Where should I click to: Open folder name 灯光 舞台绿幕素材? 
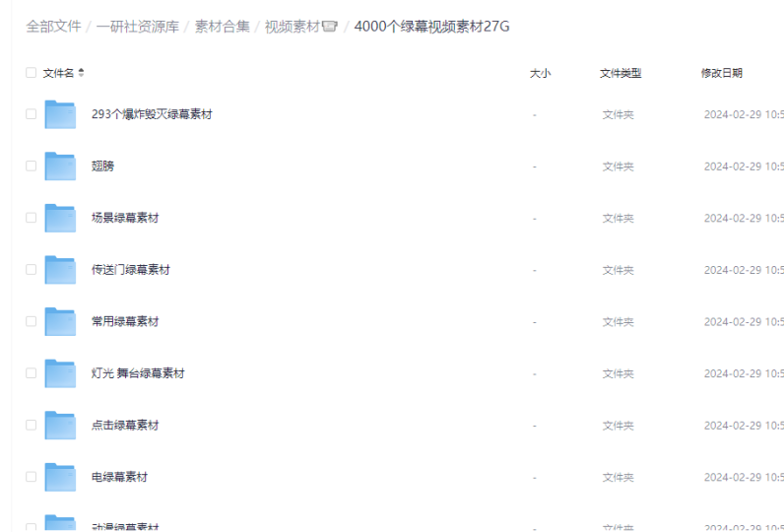[138, 373]
